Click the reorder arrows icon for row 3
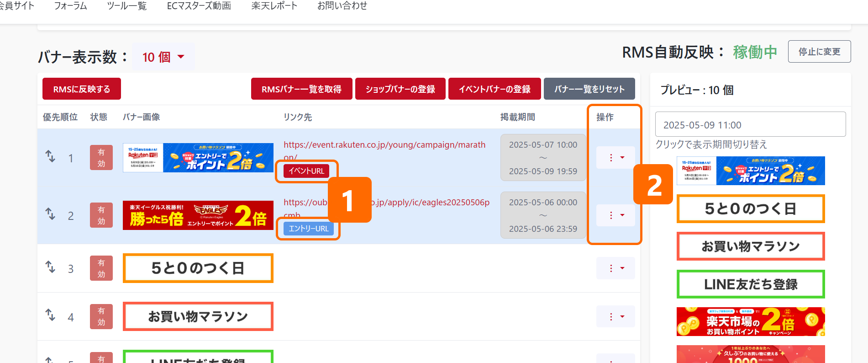 coord(50,267)
